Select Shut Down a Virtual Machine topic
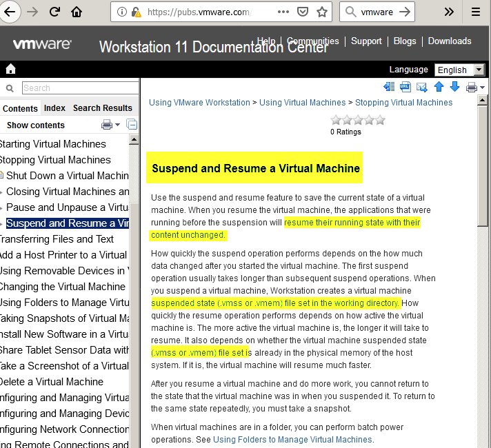The height and width of the screenshot is (448, 491). (68, 176)
